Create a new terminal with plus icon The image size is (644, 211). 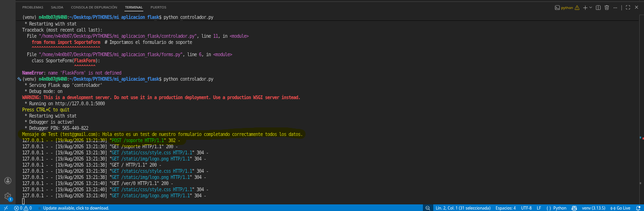pyautogui.click(x=585, y=8)
